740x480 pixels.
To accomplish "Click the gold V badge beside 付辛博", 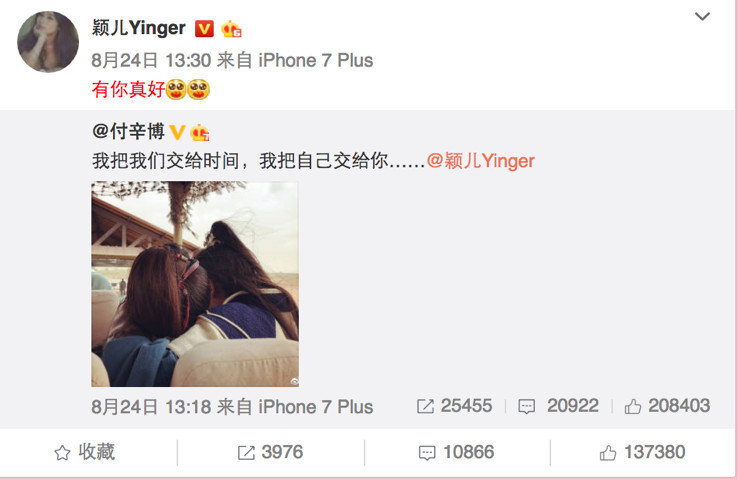I will tap(177, 132).
